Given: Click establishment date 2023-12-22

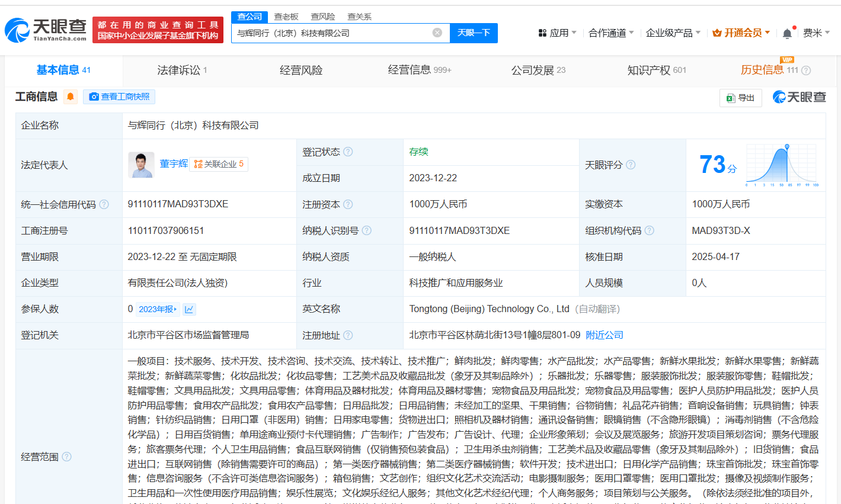Looking at the screenshot, I should point(433,178).
